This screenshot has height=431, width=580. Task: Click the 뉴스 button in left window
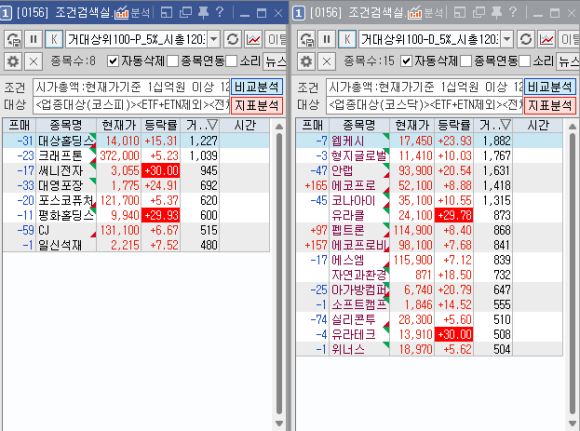tap(275, 61)
